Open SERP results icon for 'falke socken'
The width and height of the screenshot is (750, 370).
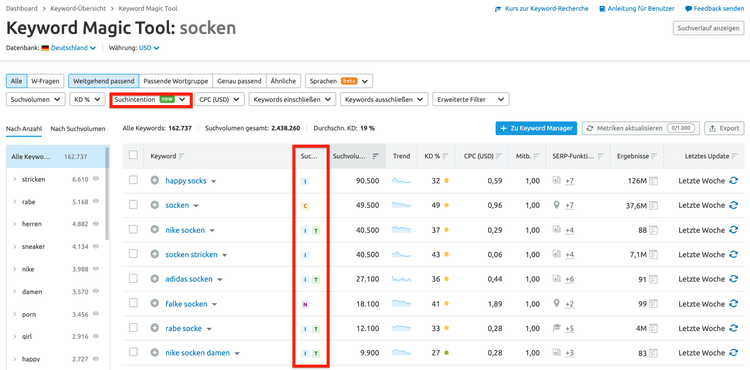pyautogui.click(x=653, y=304)
